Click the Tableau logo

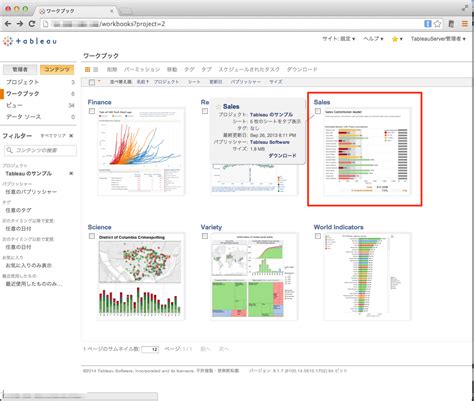(30, 41)
